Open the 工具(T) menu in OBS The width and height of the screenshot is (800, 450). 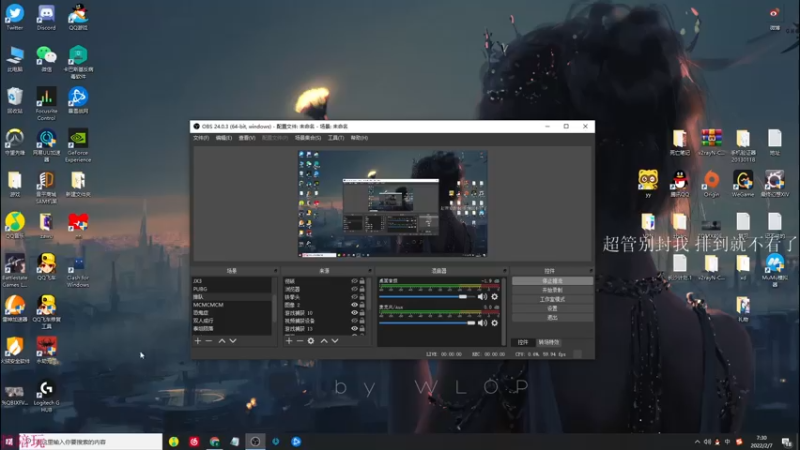pos(336,138)
